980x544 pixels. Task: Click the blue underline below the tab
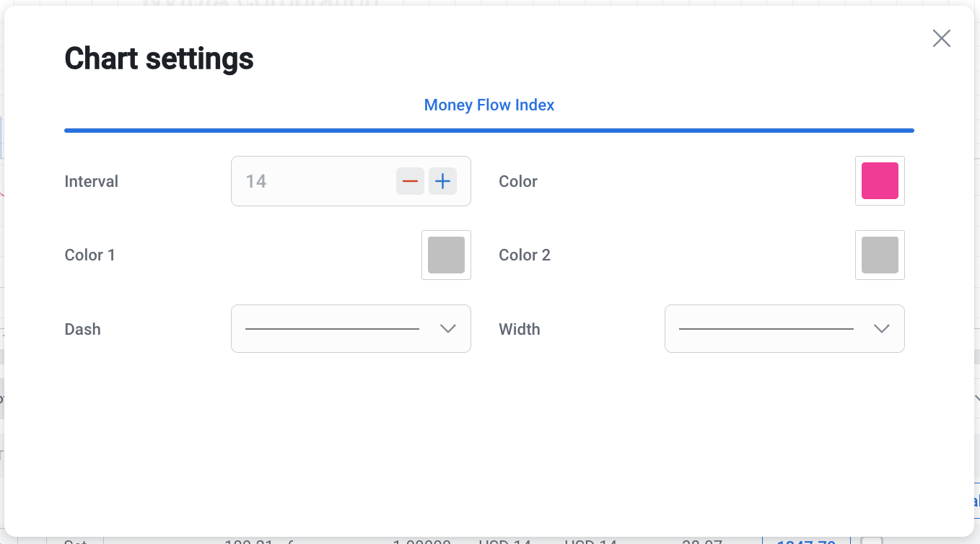pyautogui.click(x=489, y=131)
